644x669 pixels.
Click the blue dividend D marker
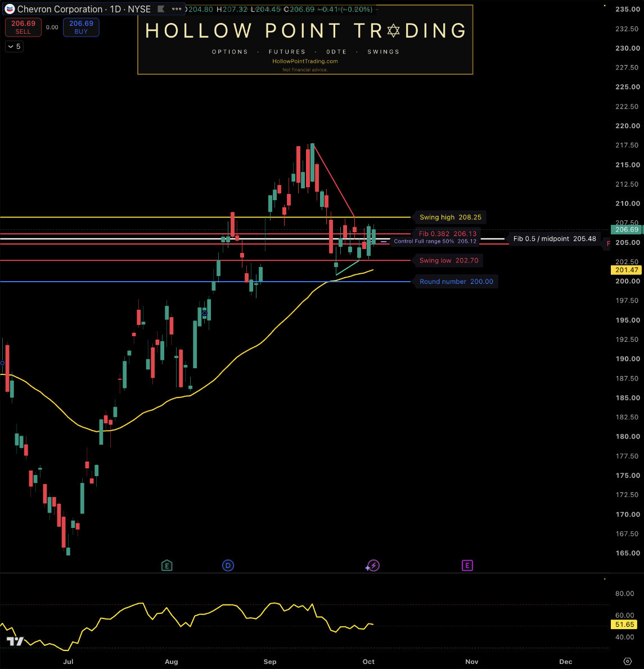pyautogui.click(x=228, y=566)
